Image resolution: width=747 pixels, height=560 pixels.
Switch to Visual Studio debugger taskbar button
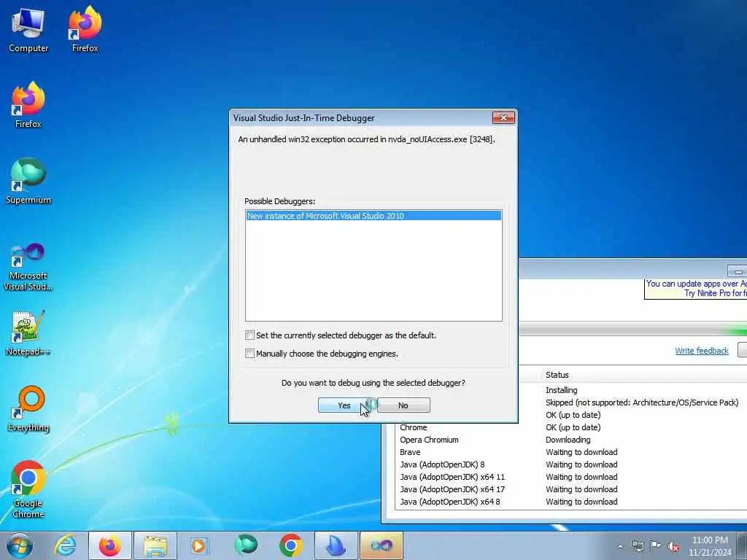coord(381,545)
